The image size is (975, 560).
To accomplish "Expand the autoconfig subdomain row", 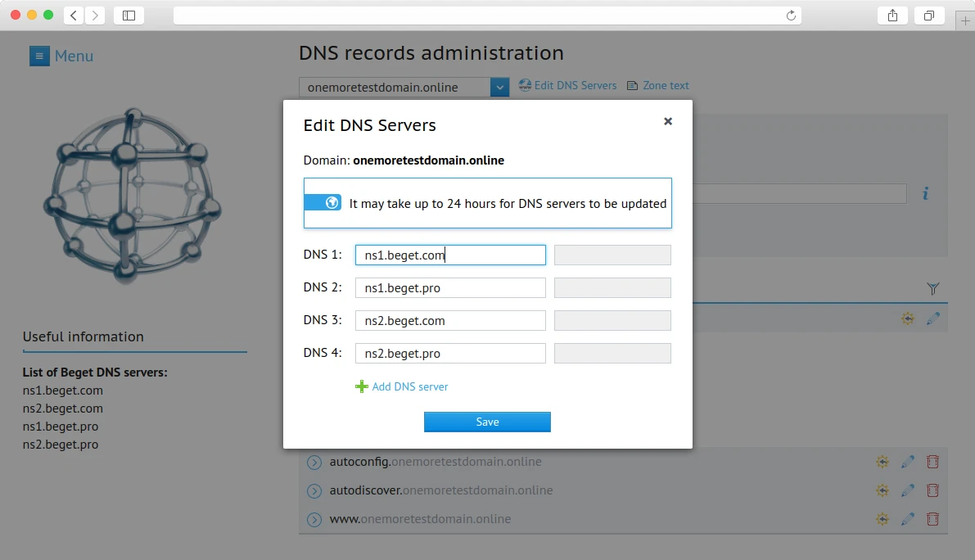I will [x=314, y=463].
